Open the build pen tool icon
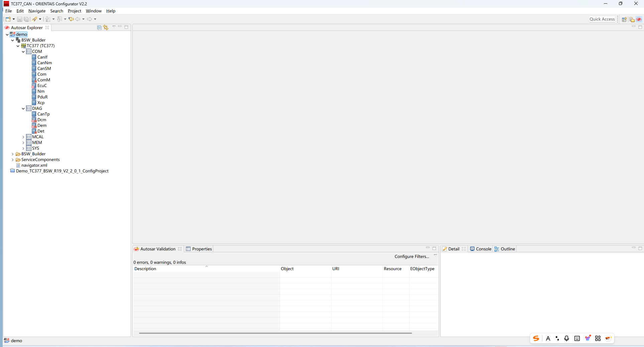644x347 pixels. point(34,19)
